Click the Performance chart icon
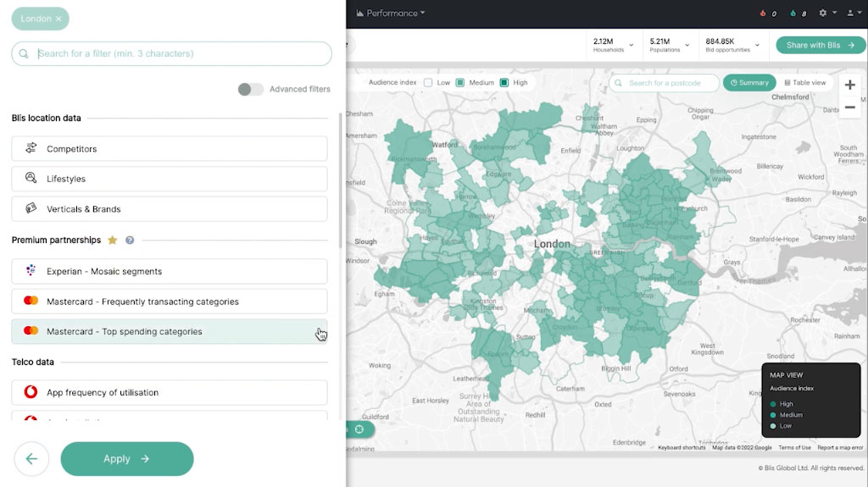 [359, 13]
